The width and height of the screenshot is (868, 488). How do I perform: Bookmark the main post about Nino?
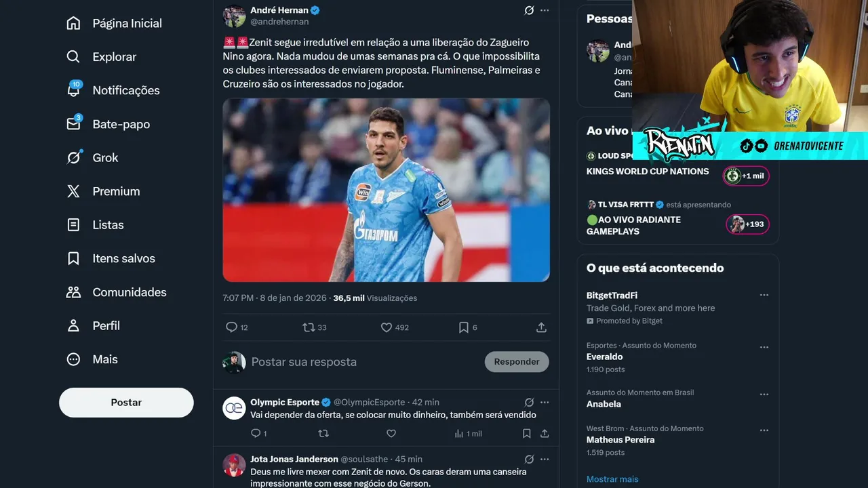464,327
